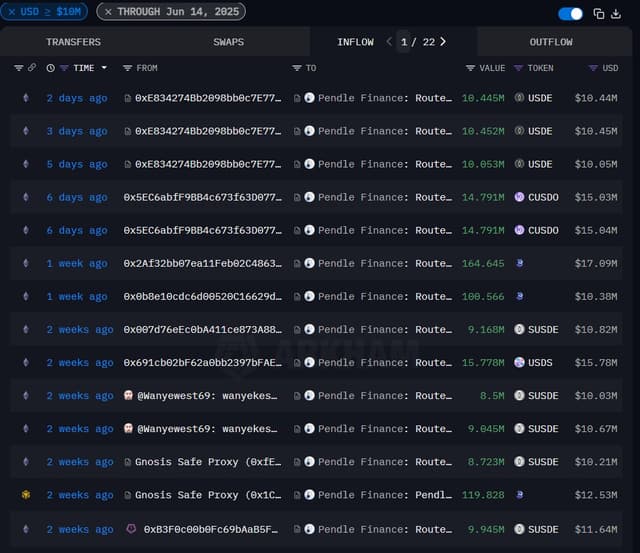Open Pendle Finance: Route recipient in $17.09M row
Viewport: 640px width, 553px height.
tap(385, 264)
